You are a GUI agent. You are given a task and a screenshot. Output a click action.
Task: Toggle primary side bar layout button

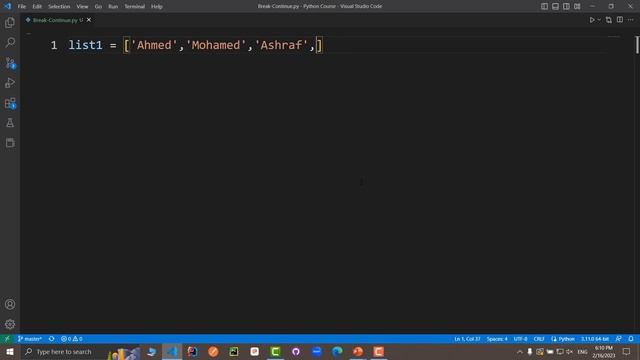pyautogui.click(x=544, y=6)
